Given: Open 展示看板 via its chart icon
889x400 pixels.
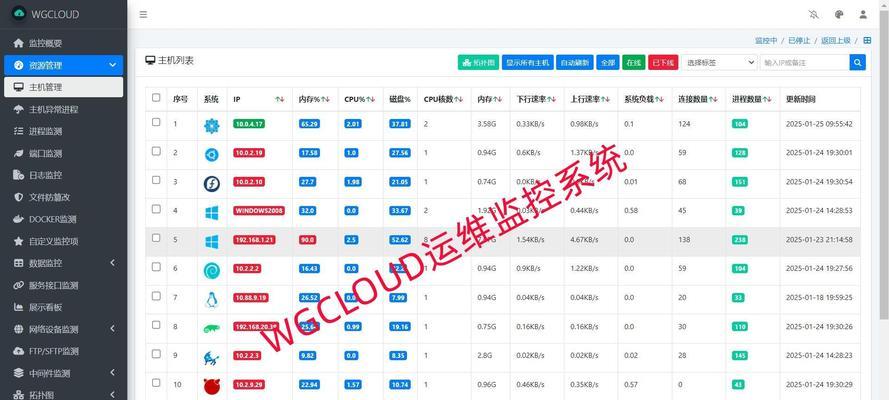Looking at the screenshot, I should tap(19, 307).
